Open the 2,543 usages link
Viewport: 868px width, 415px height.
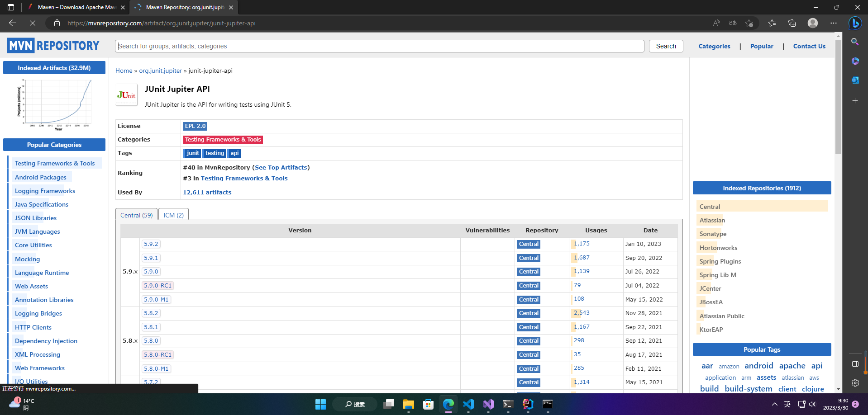[582, 313]
